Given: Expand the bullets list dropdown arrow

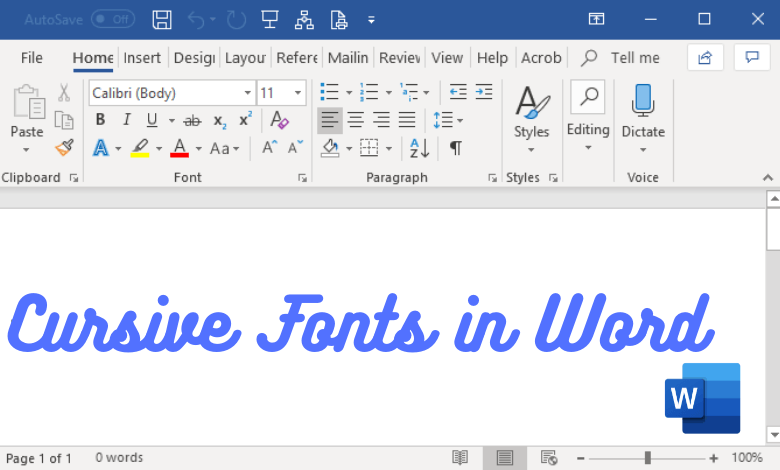Looking at the screenshot, I should point(349,93).
